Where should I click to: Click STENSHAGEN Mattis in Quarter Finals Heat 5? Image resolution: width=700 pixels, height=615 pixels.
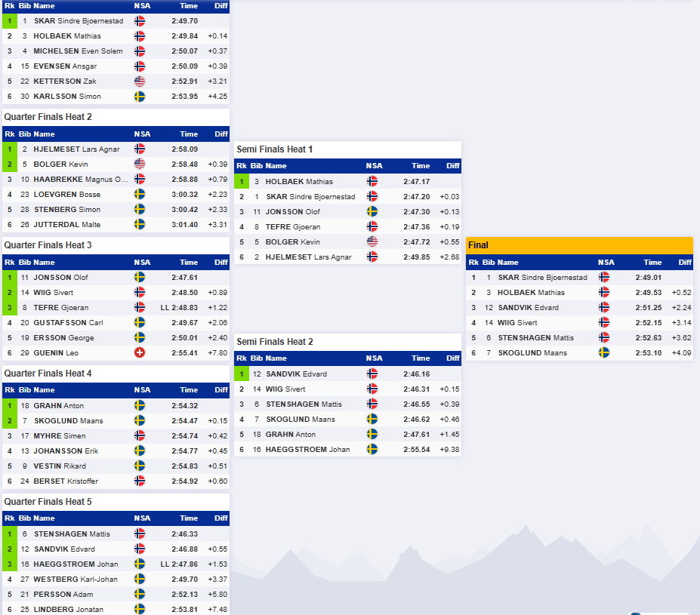pyautogui.click(x=72, y=534)
